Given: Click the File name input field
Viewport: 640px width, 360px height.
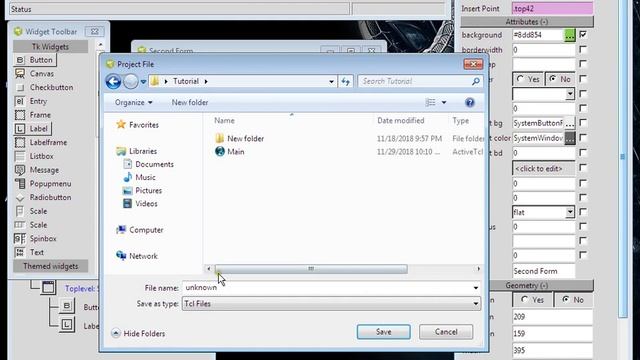Looking at the screenshot, I should 327,288.
